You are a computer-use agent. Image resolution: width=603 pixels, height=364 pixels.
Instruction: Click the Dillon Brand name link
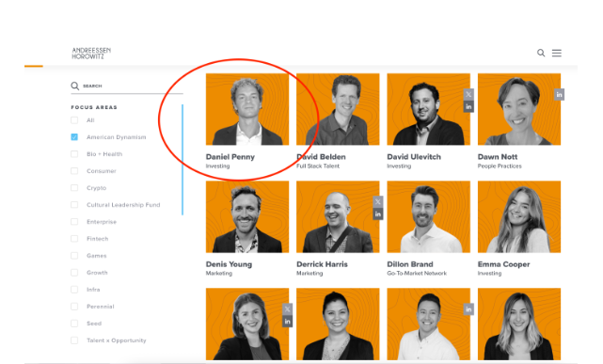click(410, 264)
